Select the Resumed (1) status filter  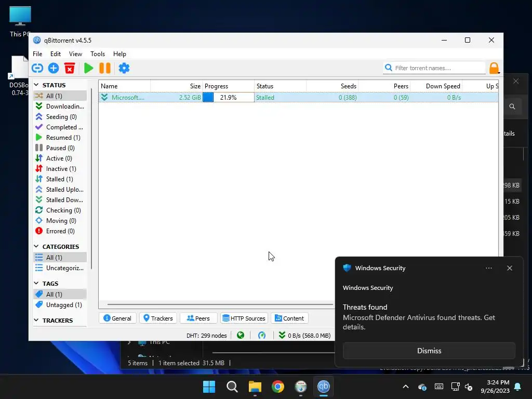[60, 137]
